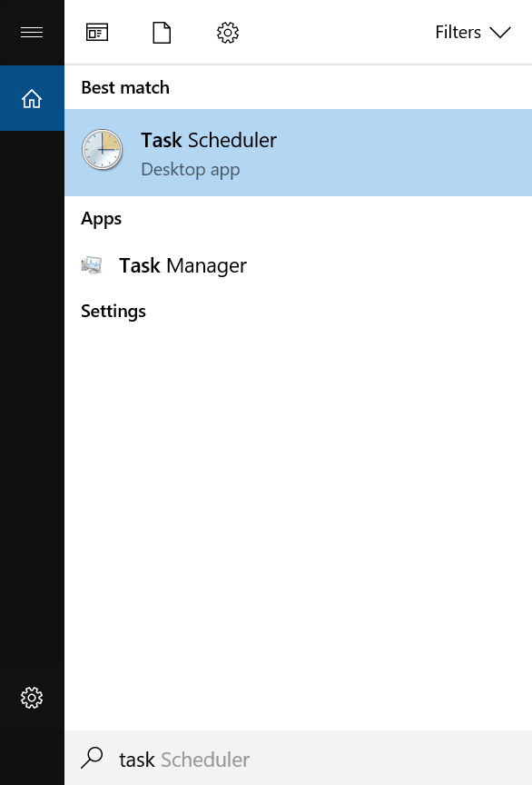This screenshot has height=785, width=532.
Task: Click the typed word task in search box
Action: (x=136, y=760)
